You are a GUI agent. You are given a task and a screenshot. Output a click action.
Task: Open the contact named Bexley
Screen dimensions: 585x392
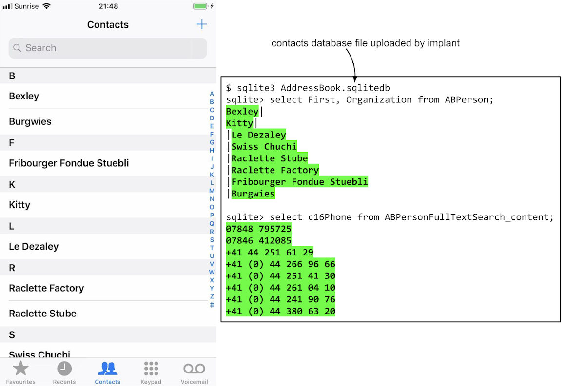pyautogui.click(x=24, y=96)
